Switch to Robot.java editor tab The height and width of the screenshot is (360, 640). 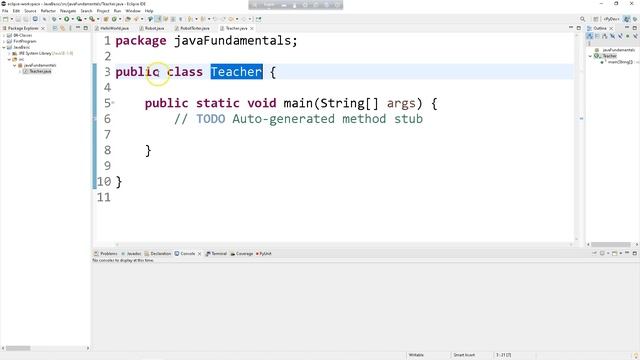[x=151, y=28]
